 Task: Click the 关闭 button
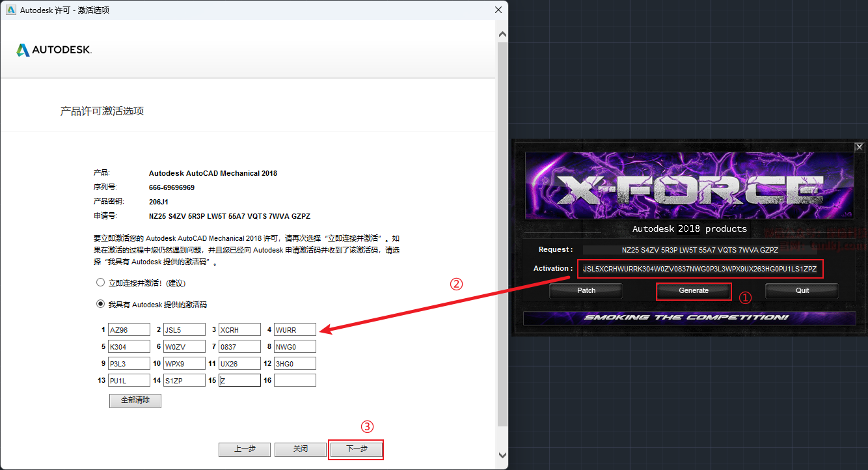300,449
